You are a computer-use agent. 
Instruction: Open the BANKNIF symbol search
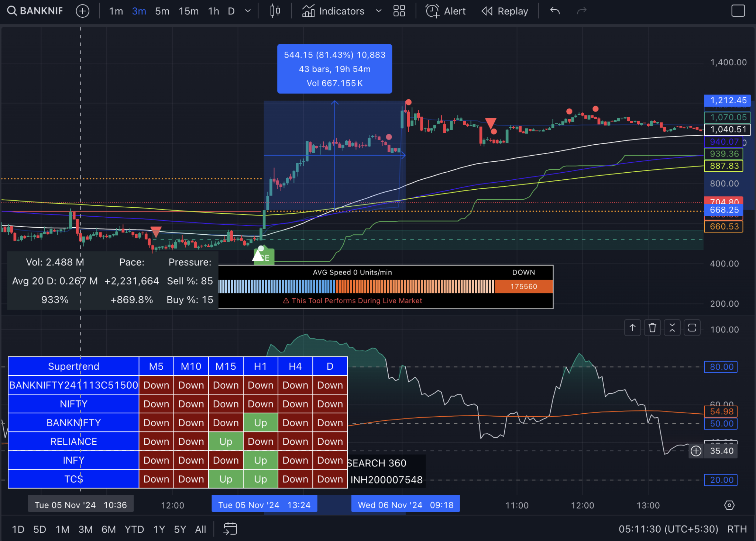pos(35,11)
